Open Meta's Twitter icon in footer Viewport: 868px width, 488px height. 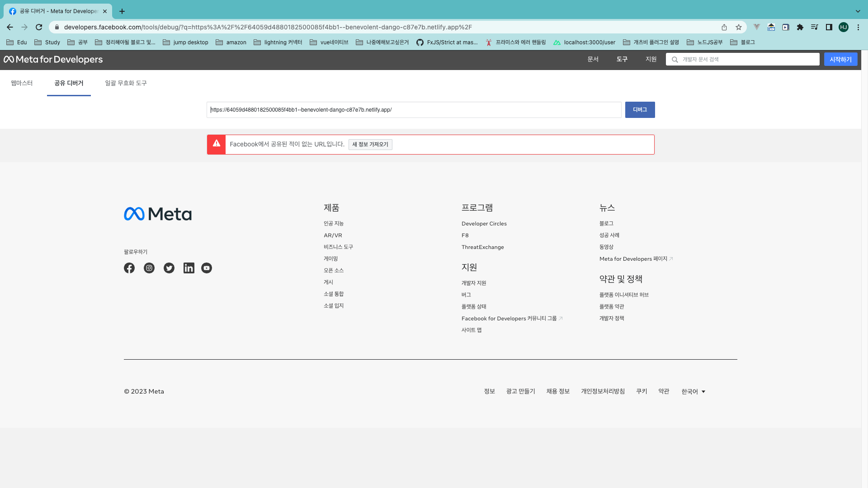point(169,268)
